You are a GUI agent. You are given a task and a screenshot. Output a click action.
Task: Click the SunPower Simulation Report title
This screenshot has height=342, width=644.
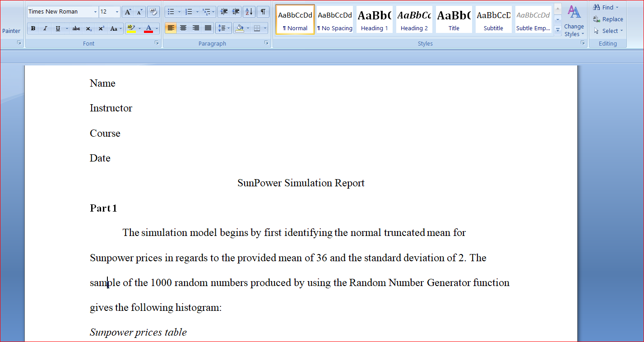(x=301, y=183)
